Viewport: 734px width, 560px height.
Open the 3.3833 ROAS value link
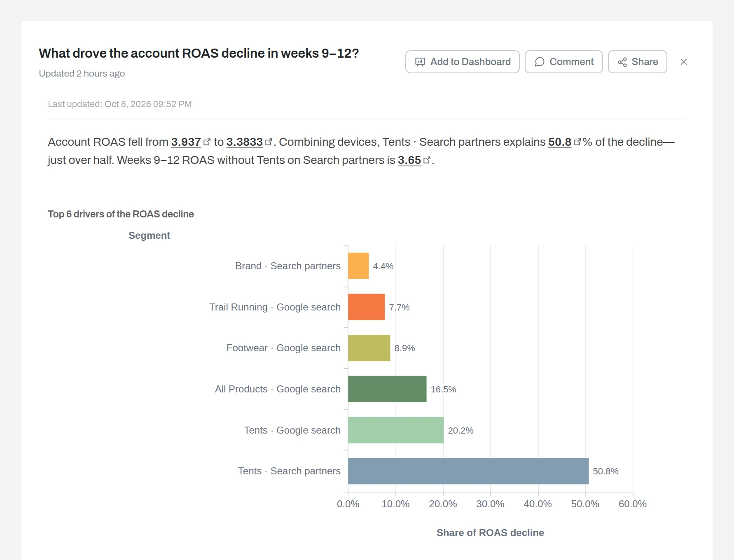coord(245,142)
